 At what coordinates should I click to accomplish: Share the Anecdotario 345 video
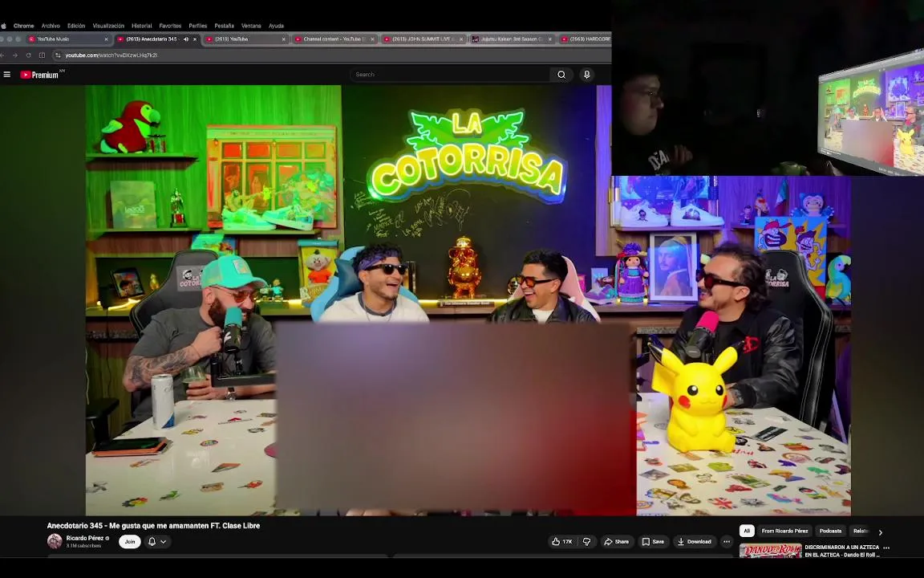tap(616, 541)
